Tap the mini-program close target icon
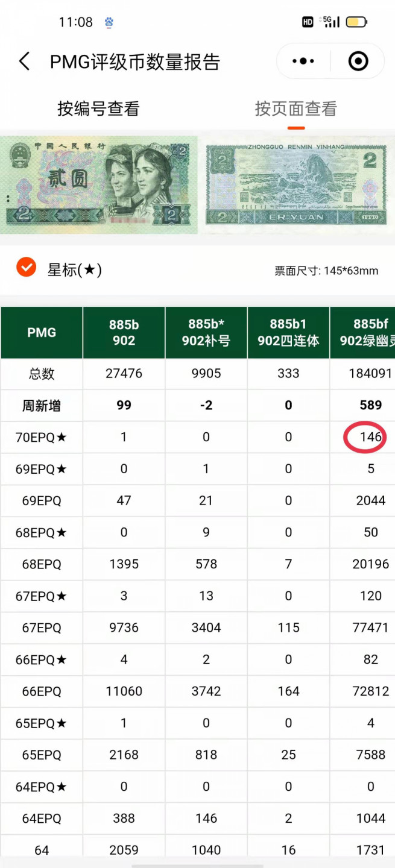This screenshot has width=395, height=868. pos(358,61)
